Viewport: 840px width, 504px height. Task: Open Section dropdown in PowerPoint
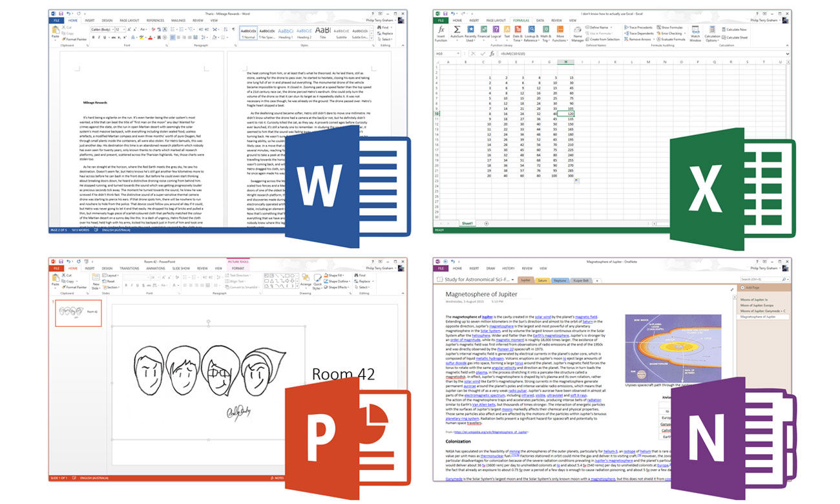[112, 288]
